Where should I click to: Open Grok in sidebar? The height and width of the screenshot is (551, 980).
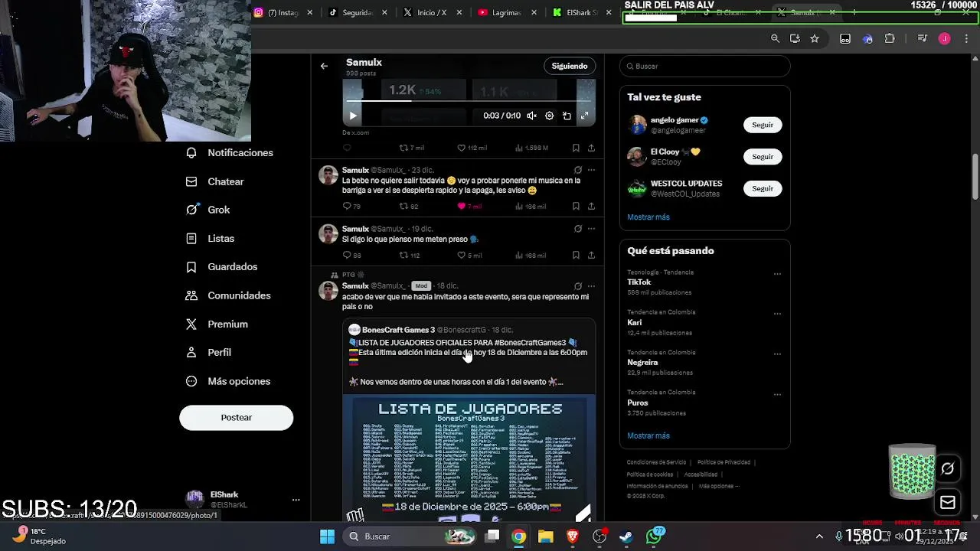point(208,210)
